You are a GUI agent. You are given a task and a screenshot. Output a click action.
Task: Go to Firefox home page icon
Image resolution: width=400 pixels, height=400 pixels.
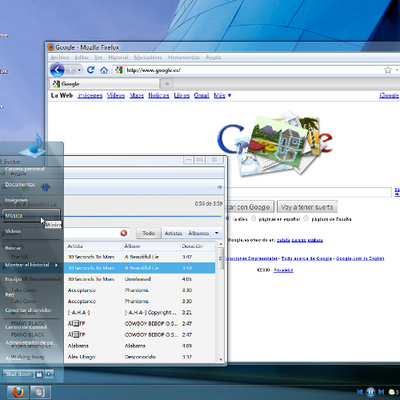point(104,70)
